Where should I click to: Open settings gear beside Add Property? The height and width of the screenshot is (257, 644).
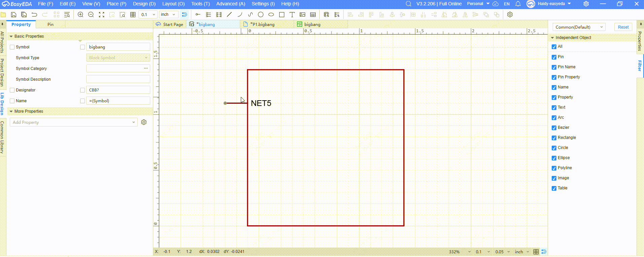coord(144,122)
